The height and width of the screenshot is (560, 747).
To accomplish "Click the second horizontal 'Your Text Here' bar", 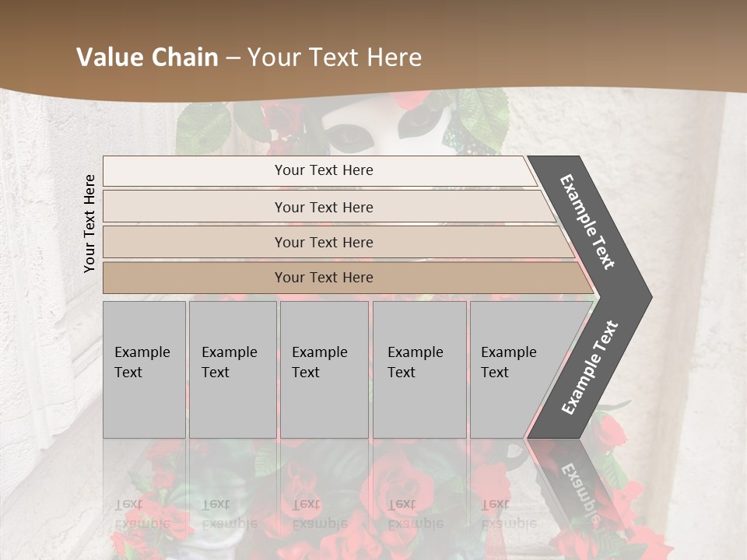I will (x=324, y=207).
